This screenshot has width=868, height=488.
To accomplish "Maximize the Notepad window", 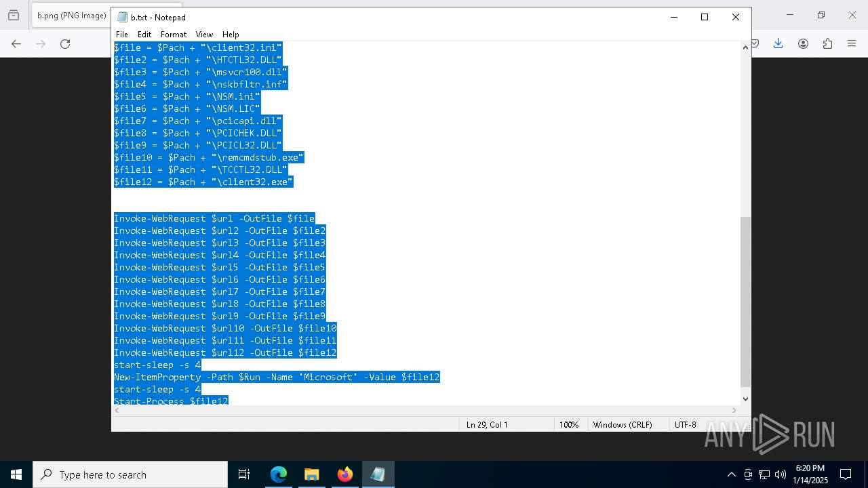I will coord(705,17).
